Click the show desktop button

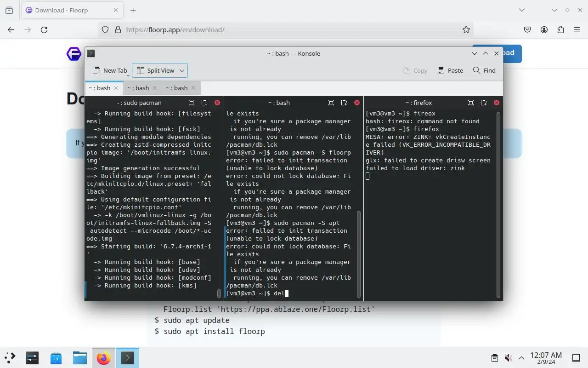576,358
